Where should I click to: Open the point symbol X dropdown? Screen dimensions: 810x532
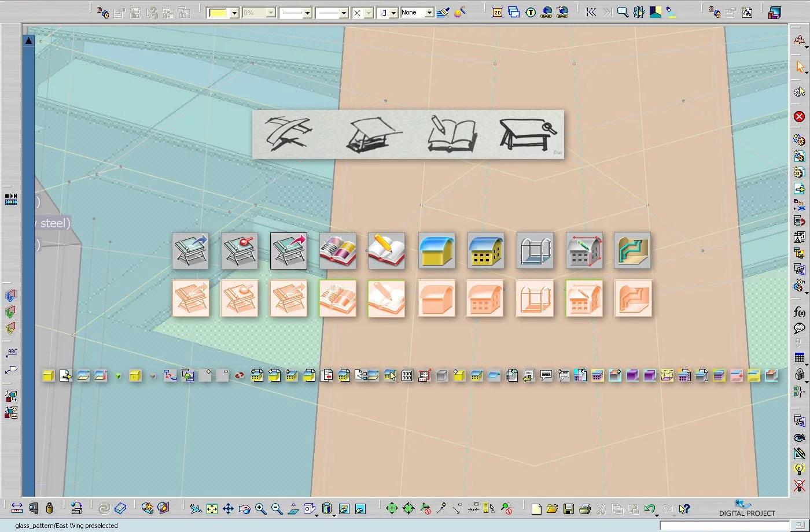(x=369, y=13)
